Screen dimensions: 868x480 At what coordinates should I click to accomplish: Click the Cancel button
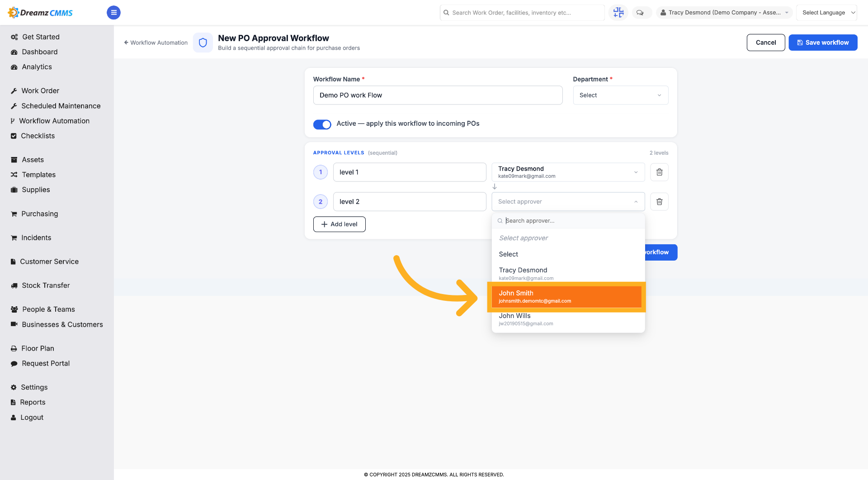coord(765,43)
